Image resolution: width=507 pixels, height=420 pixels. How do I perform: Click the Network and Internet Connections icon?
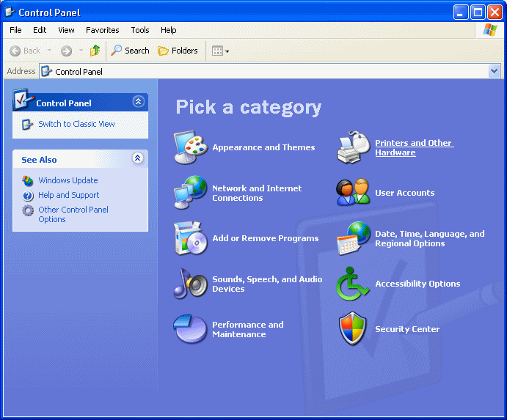(x=191, y=193)
